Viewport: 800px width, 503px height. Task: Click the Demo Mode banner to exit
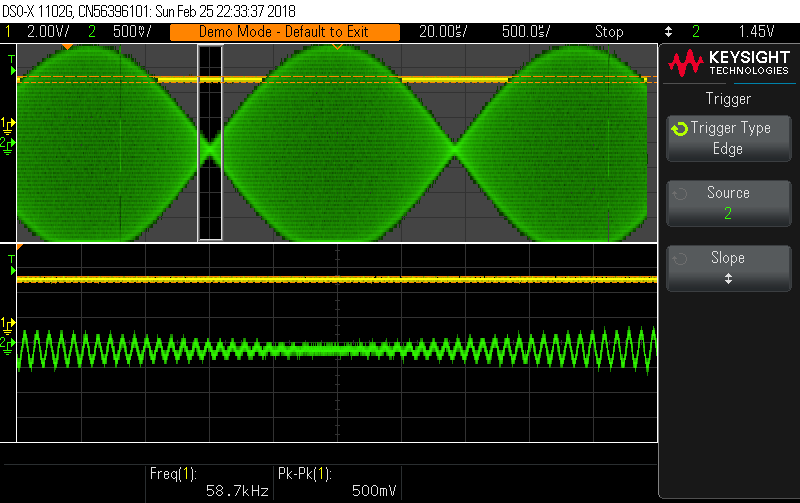pos(285,32)
